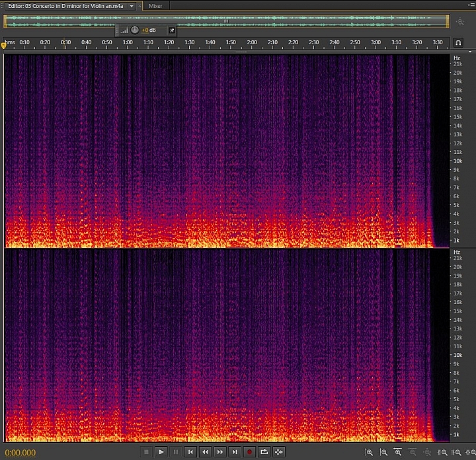
Task: Click Zoom In Time icon
Action: point(398,453)
